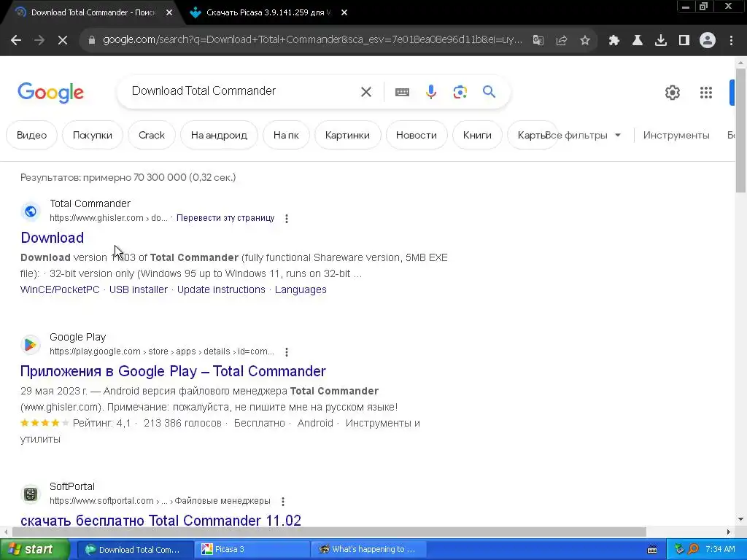
Task: Open What's happening to taskbar window
Action: point(368,550)
